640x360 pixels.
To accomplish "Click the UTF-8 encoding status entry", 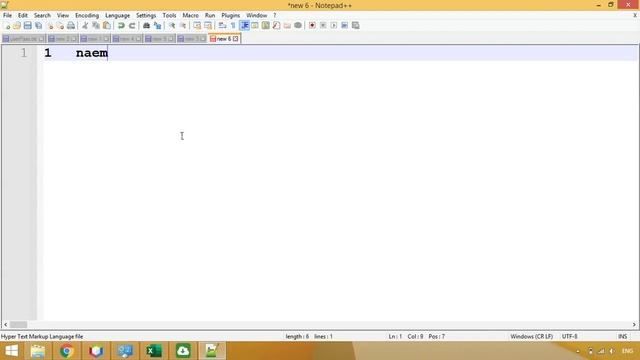I will (569, 336).
